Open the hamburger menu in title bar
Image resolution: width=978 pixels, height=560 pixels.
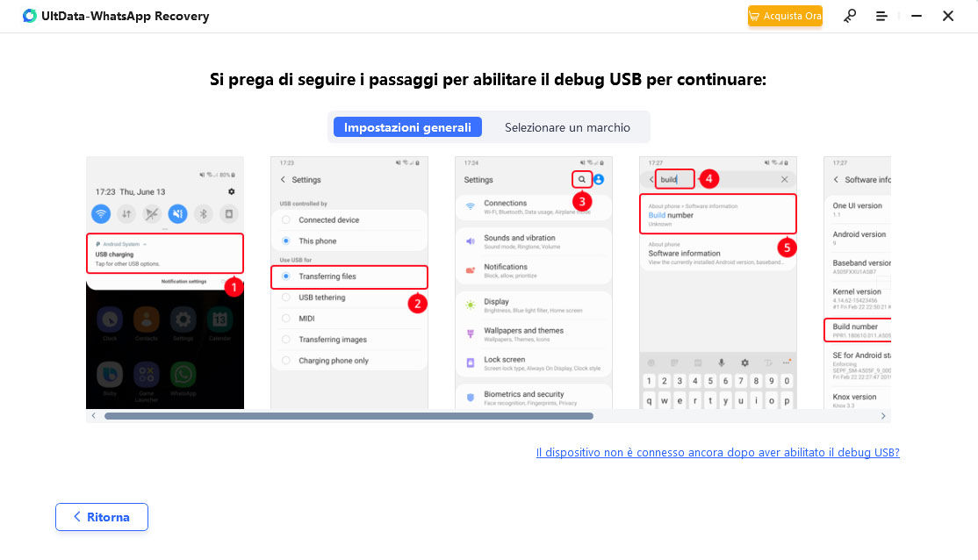tap(881, 16)
